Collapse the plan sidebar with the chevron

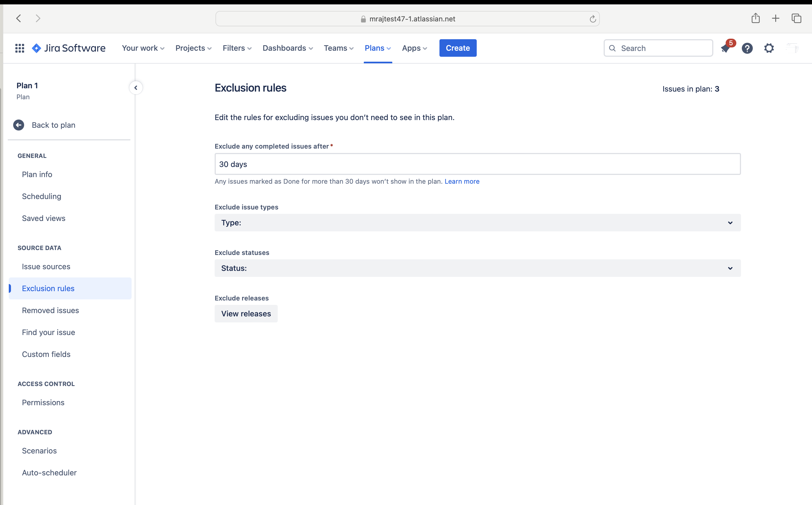[x=136, y=87]
